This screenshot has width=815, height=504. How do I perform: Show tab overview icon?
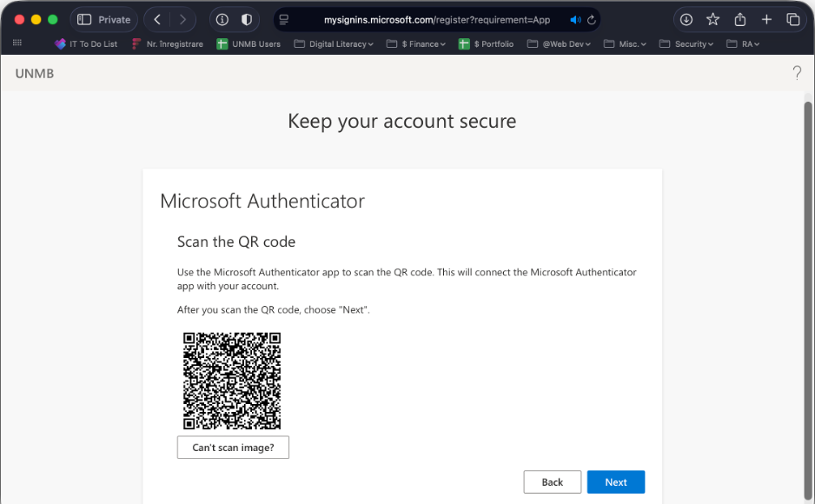pos(792,19)
